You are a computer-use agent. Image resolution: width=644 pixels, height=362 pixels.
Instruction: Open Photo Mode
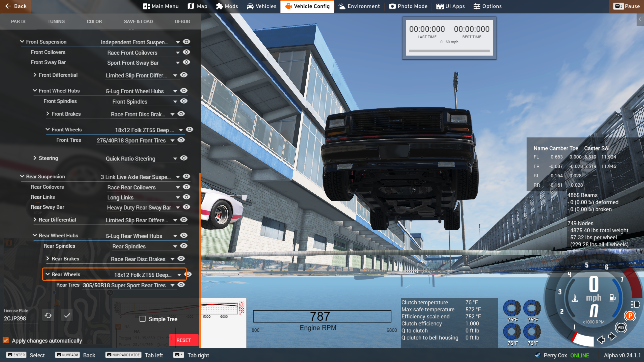pos(408,6)
